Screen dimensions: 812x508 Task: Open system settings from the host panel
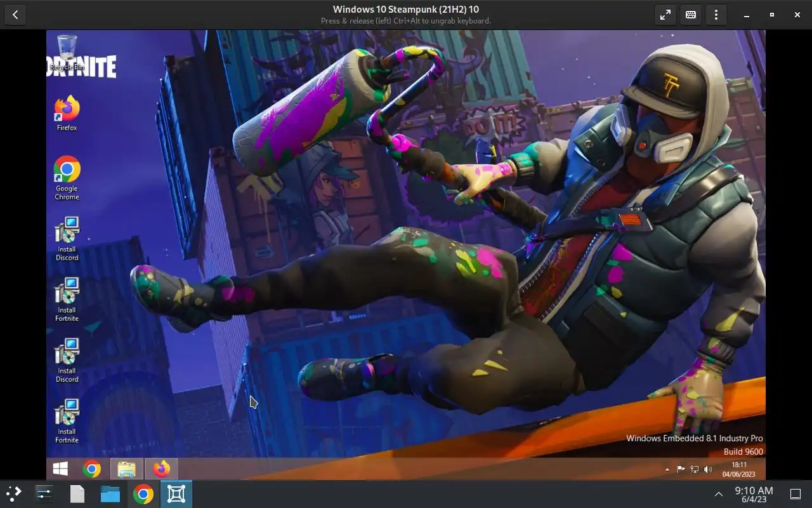coord(44,494)
